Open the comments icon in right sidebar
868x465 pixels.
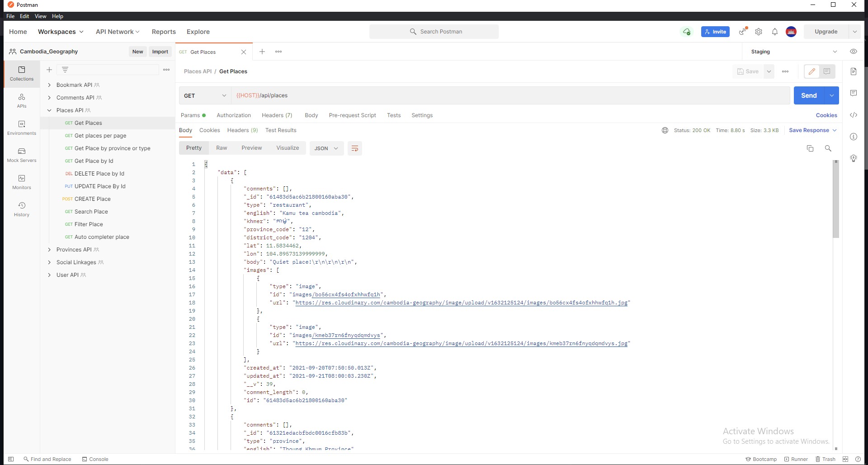pos(854,93)
